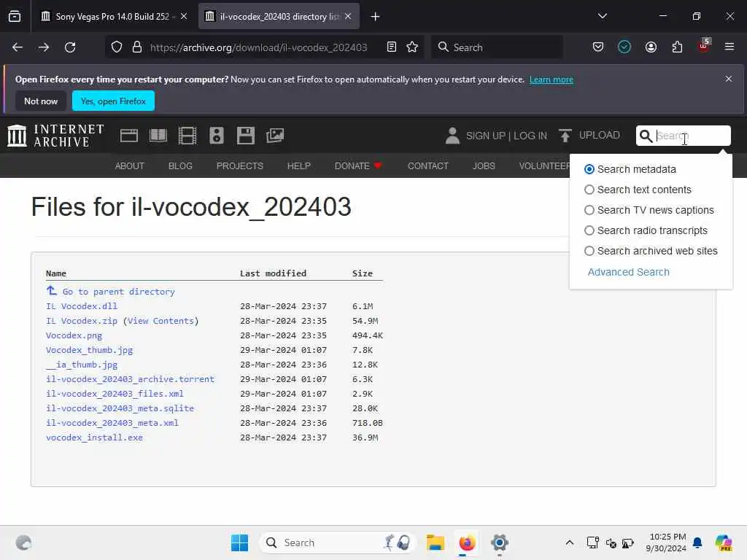The image size is (747, 560).
Task: Open the Vocodex.png file link
Action: [x=74, y=335]
